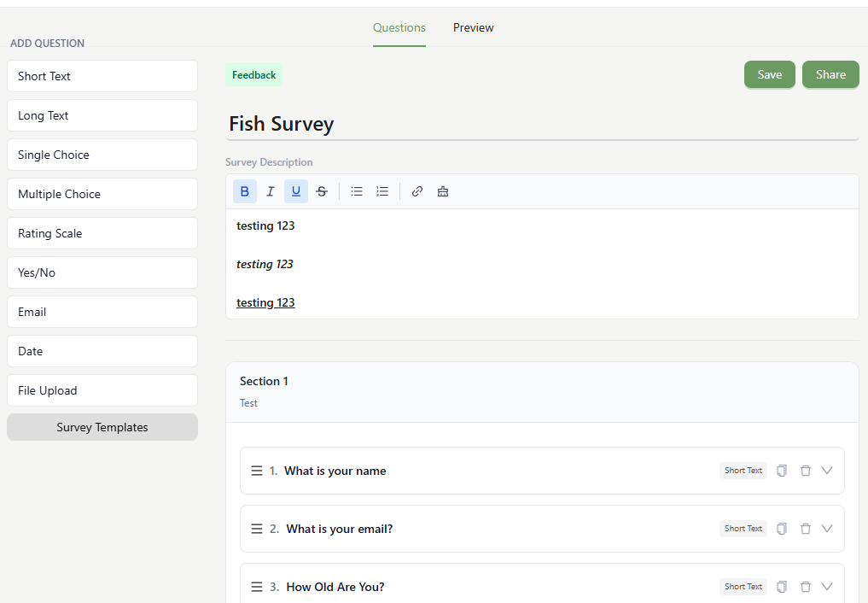Click Short Text badge on 'How Old Are You?'

[x=743, y=587]
